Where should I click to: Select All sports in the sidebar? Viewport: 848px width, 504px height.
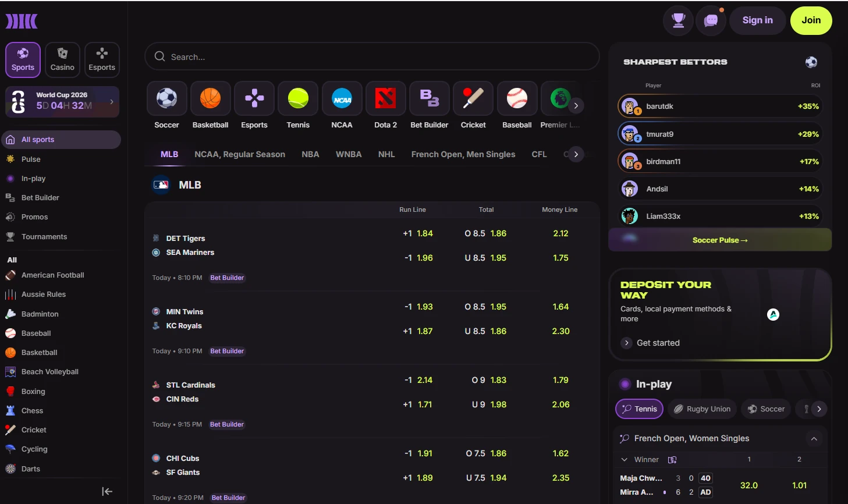click(62, 140)
